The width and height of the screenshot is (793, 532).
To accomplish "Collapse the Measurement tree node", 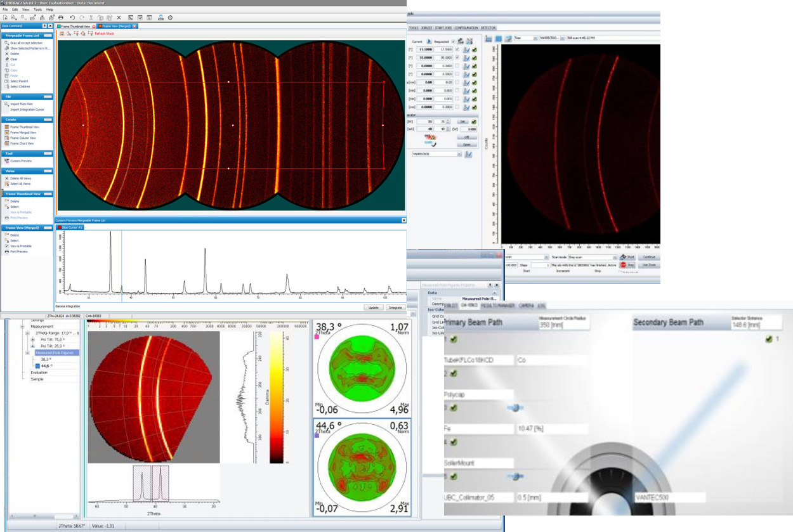I will coord(22,327).
